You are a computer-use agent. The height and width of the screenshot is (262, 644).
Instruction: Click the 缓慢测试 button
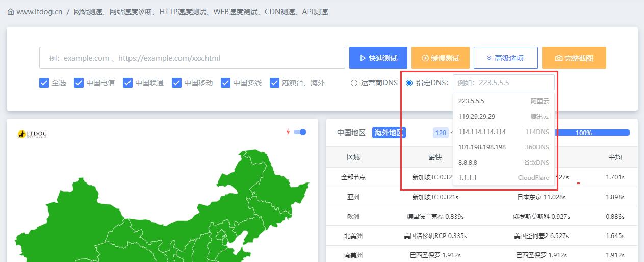tap(440, 58)
